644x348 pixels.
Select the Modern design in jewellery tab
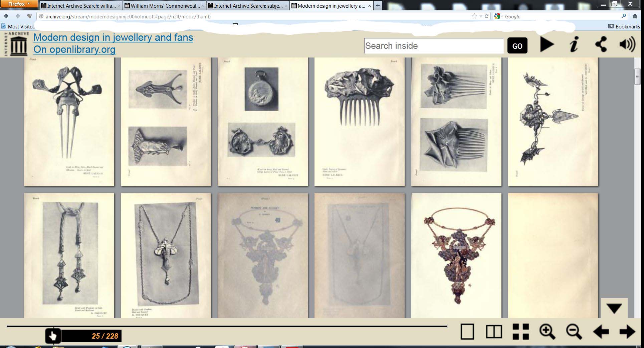331,6
